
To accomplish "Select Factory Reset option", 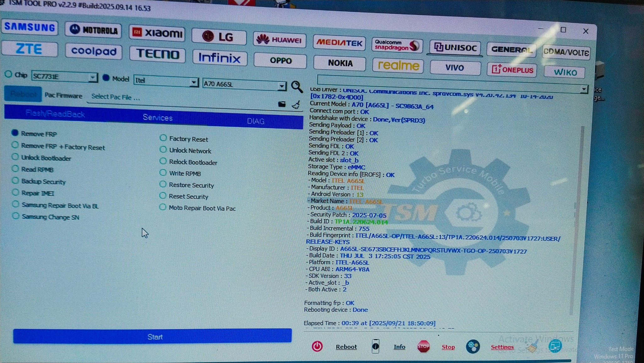I will tap(163, 138).
